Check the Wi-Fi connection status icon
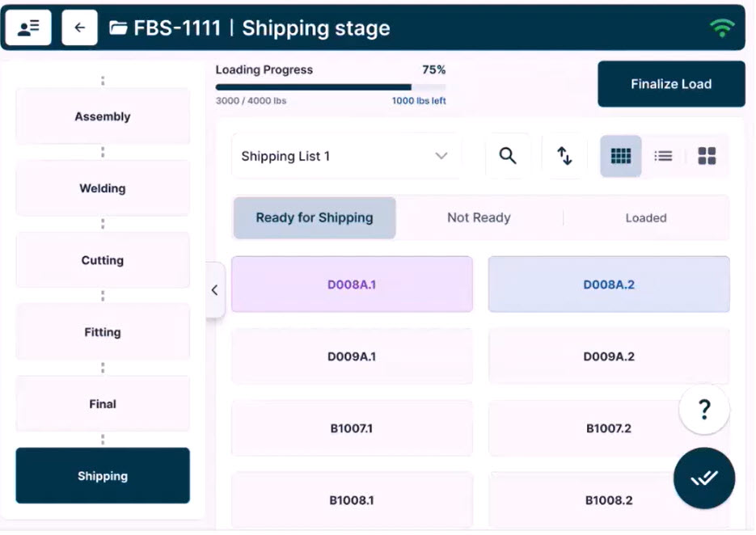756x535 pixels. pyautogui.click(x=721, y=28)
